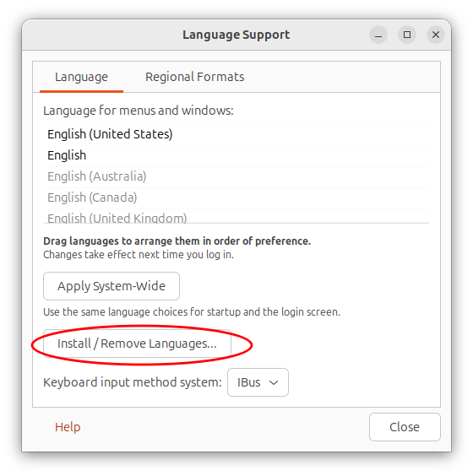Viewport: 473px width, 476px height.
Task: Click the Close button at the bottom
Action: (x=405, y=427)
